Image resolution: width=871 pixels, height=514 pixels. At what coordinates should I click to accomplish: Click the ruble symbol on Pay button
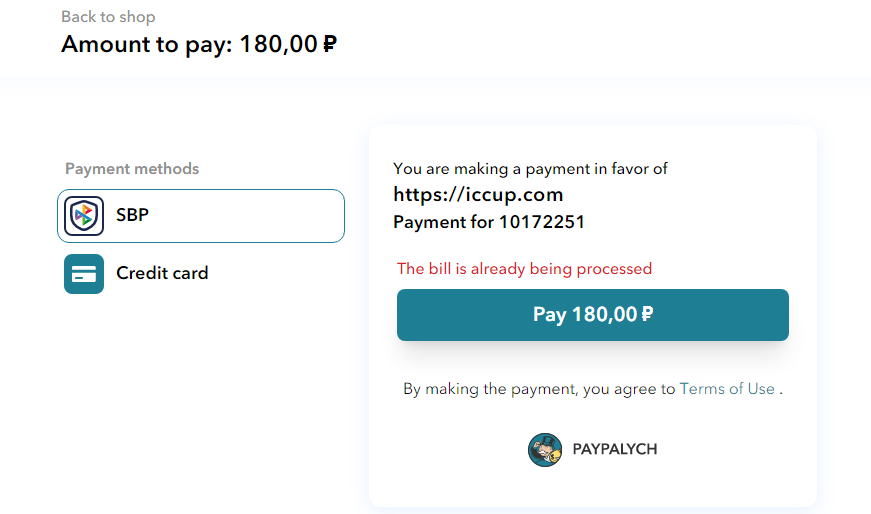pos(647,315)
